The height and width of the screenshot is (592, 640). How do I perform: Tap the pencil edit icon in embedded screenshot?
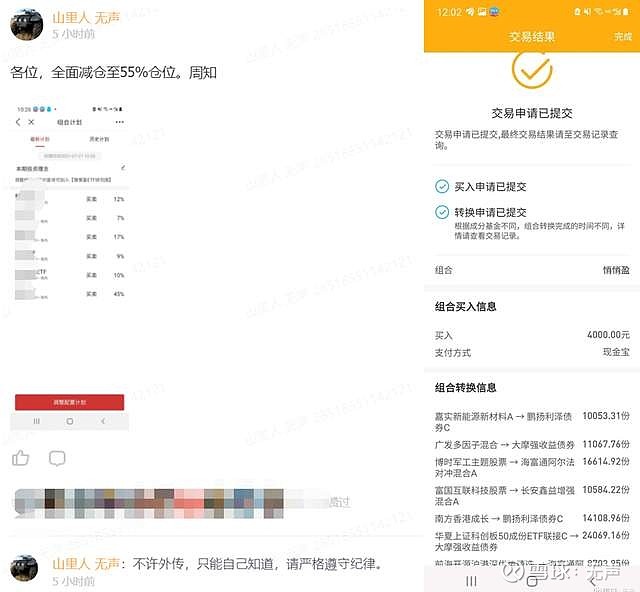click(x=123, y=168)
